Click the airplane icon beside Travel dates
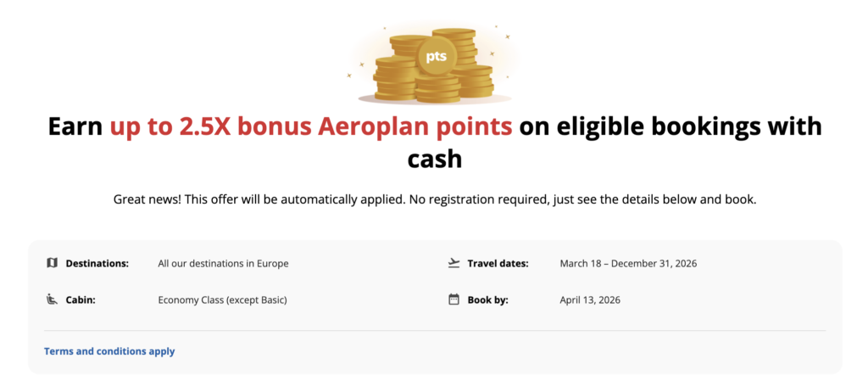 (x=453, y=263)
